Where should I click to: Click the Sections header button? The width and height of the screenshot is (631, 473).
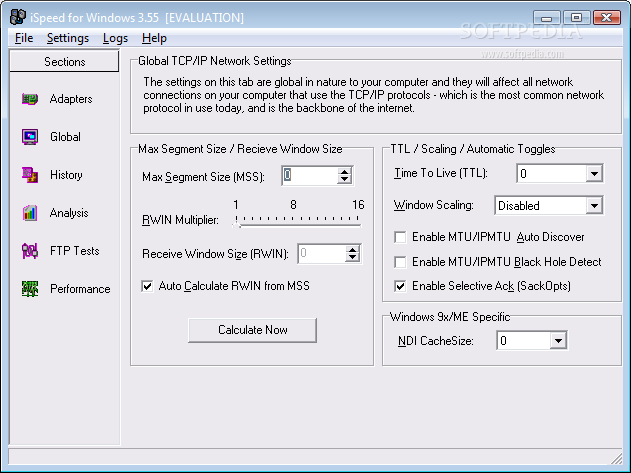click(64, 62)
